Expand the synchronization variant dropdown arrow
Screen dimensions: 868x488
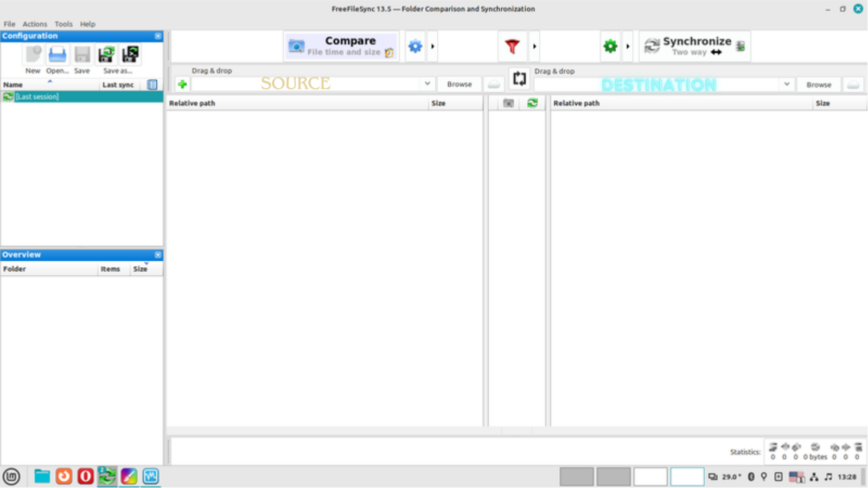pos(628,46)
